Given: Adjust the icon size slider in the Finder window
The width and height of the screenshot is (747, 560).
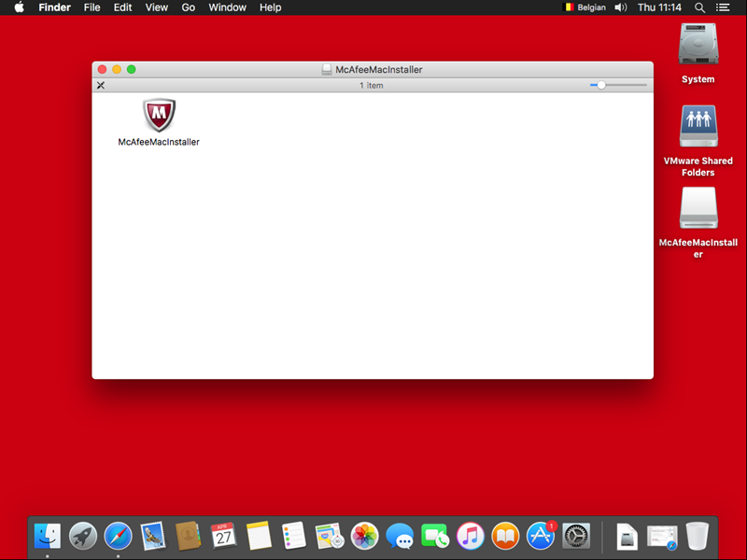Looking at the screenshot, I should pos(618,85).
